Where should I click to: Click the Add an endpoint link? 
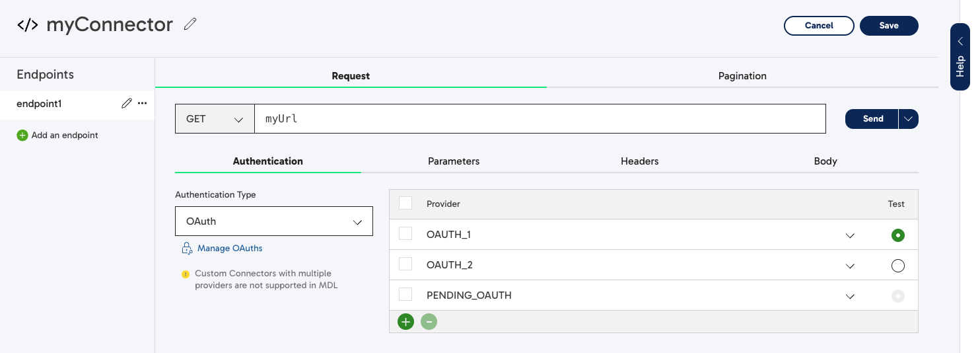pyautogui.click(x=65, y=136)
